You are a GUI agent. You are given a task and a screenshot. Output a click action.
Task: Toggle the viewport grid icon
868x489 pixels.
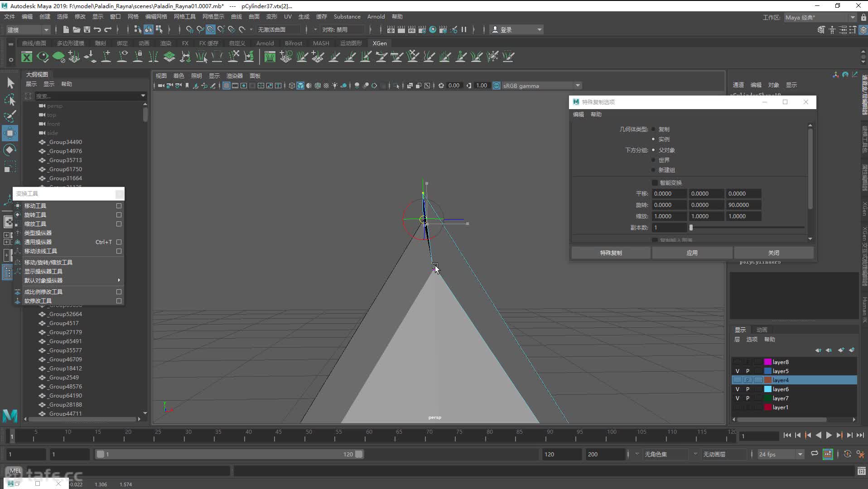coord(226,86)
